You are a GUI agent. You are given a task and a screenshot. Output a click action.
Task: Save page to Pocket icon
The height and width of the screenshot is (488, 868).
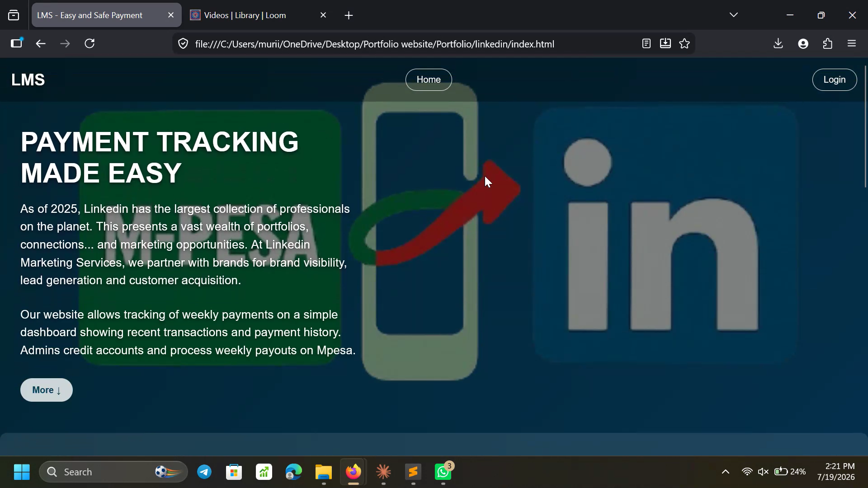[x=665, y=44]
